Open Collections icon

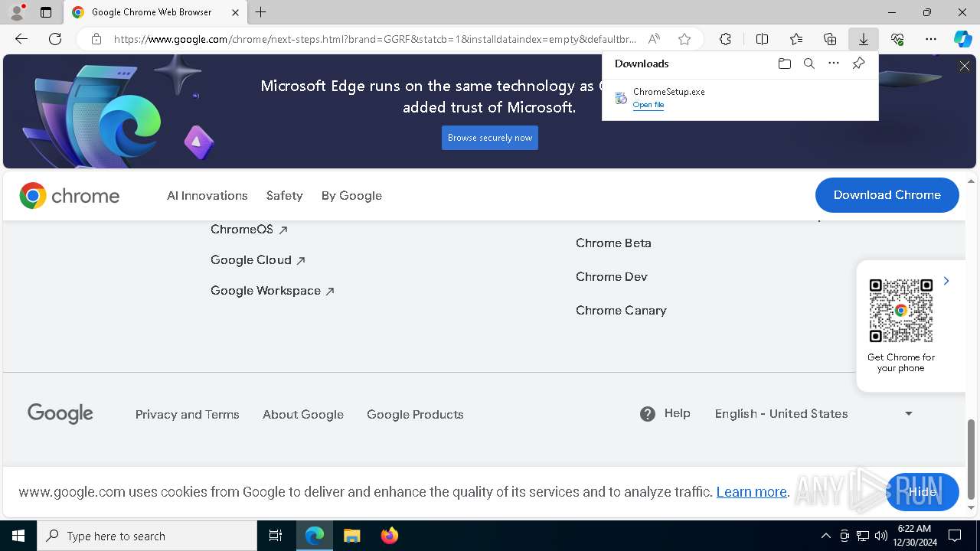(x=830, y=39)
